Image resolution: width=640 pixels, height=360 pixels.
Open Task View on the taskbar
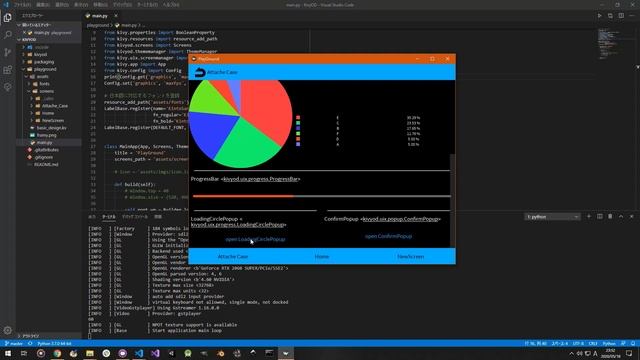point(24,353)
